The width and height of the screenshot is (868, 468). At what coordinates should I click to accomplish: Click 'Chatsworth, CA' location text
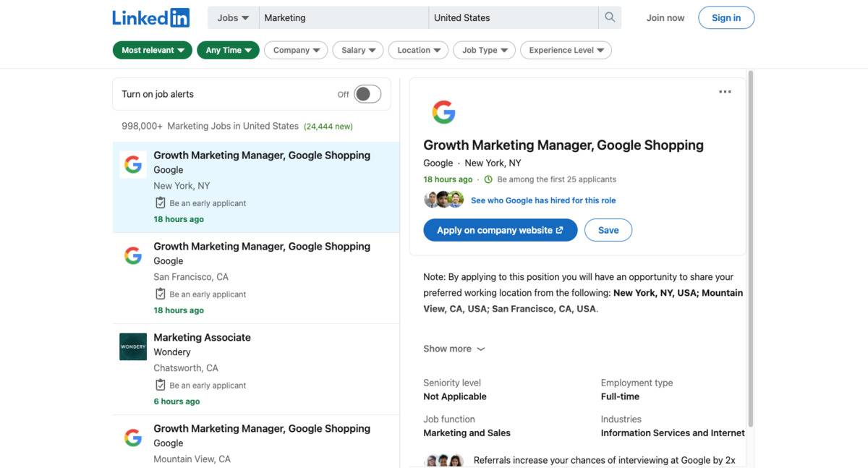click(186, 367)
